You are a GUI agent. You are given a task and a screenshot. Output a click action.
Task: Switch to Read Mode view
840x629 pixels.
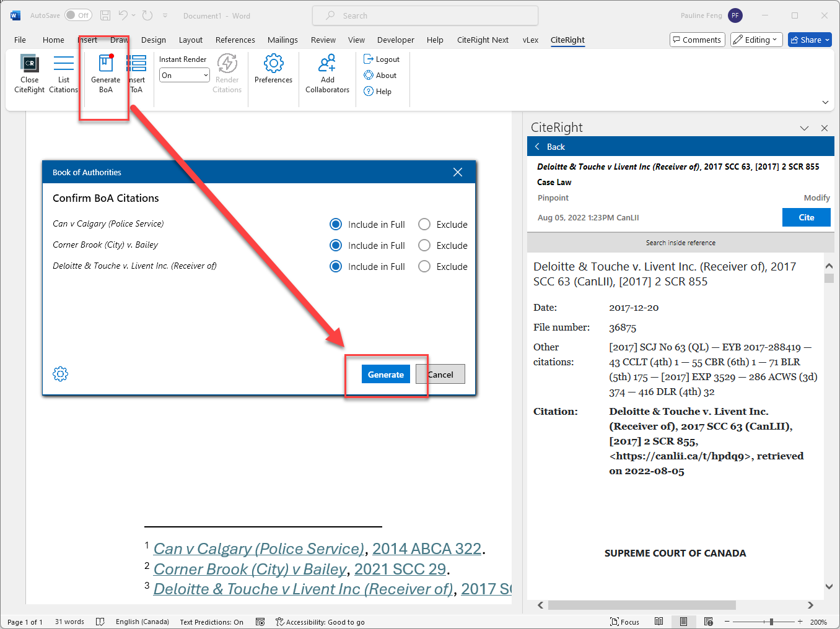coord(659,622)
